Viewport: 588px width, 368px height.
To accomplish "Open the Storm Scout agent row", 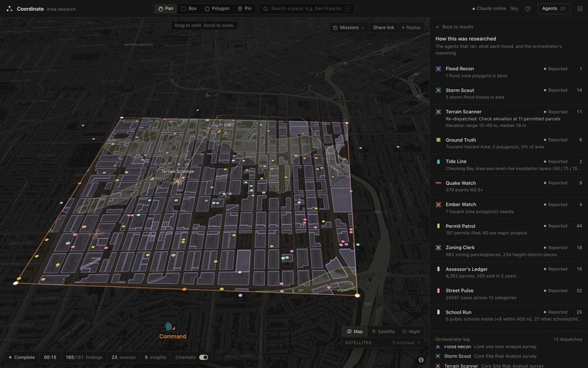I will 509,93.
